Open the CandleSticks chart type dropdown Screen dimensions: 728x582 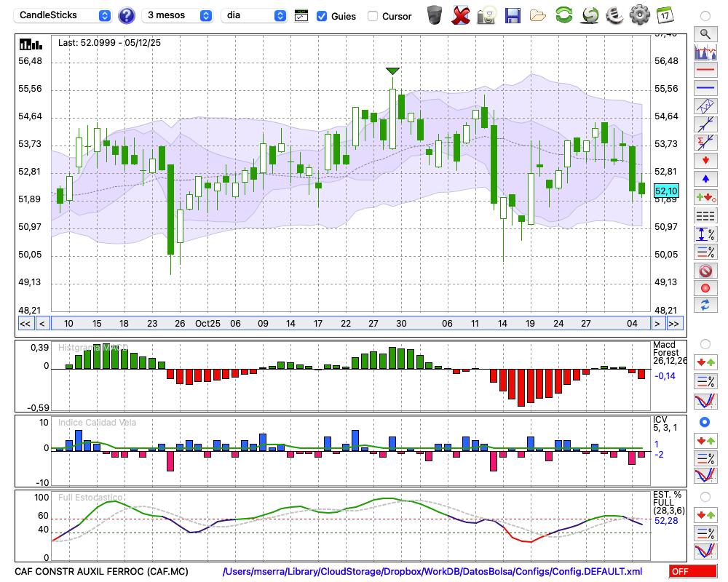tap(62, 15)
